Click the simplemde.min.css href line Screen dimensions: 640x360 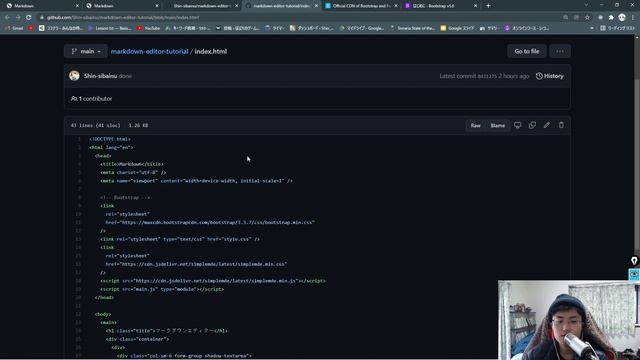(x=196, y=264)
